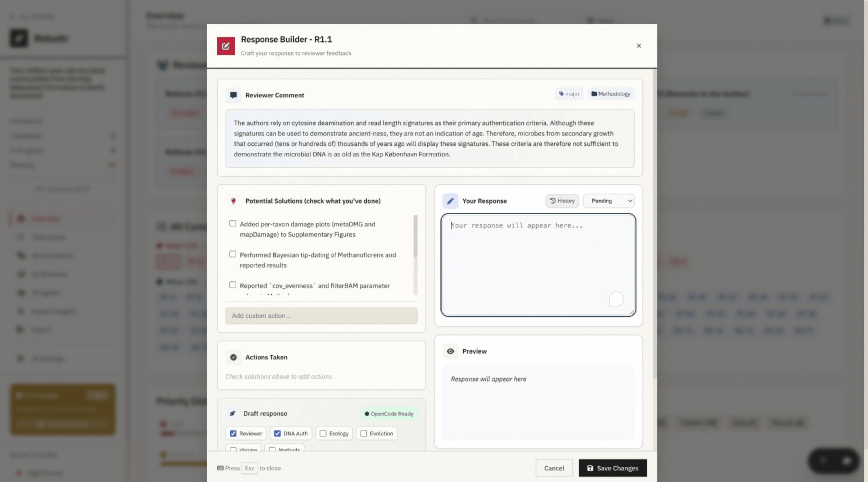Select the lightbulb icon next to Potential Solutions
The height and width of the screenshot is (482, 868).
[x=233, y=201]
